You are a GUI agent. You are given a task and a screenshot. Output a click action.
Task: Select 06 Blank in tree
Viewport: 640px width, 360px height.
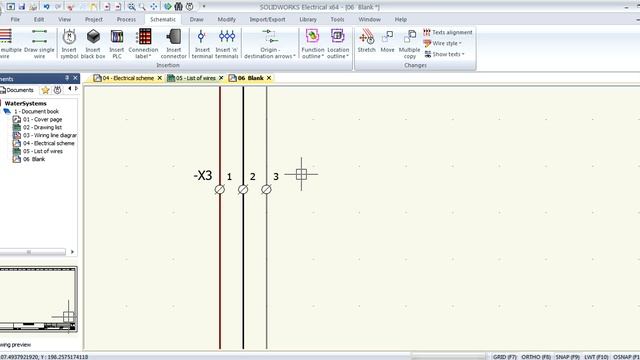[x=29, y=159]
